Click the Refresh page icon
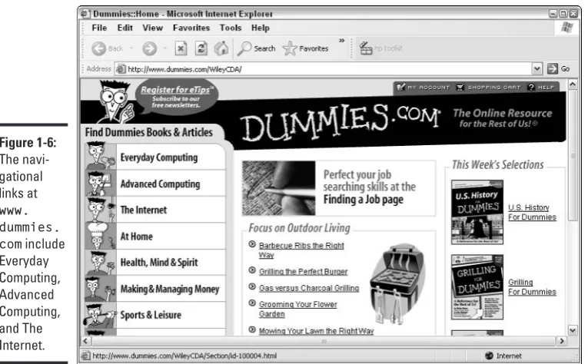 (201, 48)
